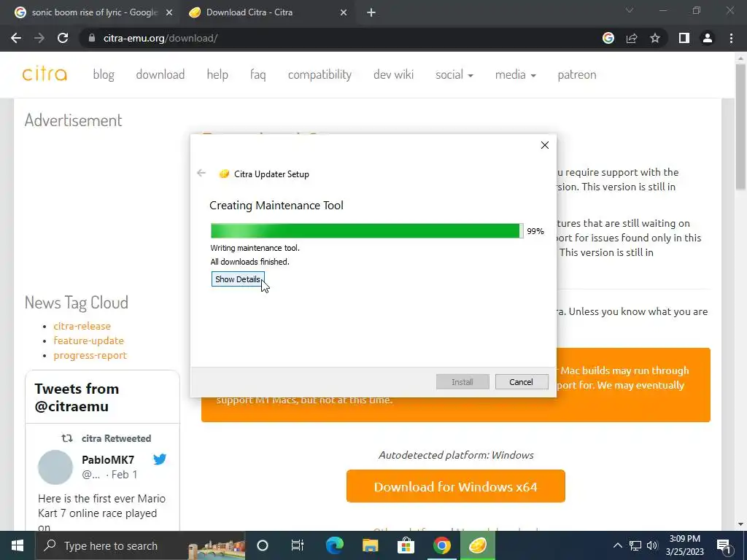
Task: Click page scrollbar down arrow
Action: (740, 524)
